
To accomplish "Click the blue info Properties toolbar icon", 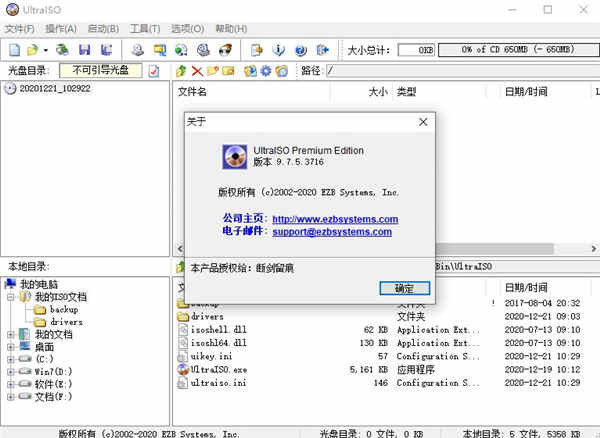I will [279, 50].
